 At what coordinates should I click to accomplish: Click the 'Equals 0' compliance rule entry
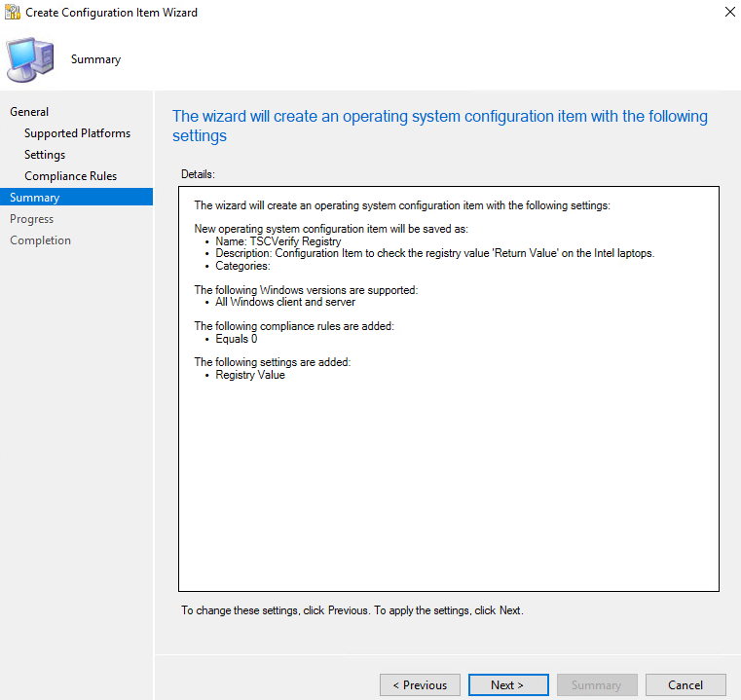click(237, 339)
